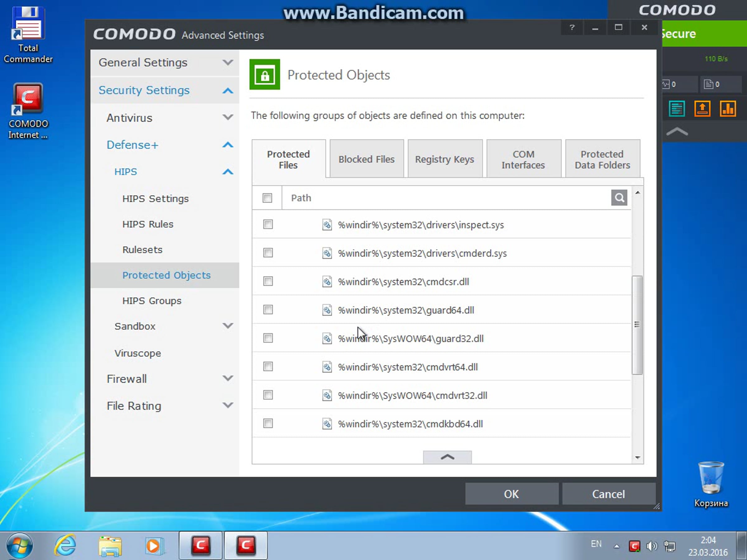This screenshot has height=560, width=747.
Task: Click the green Protected Objects lock icon
Action: 265,74
